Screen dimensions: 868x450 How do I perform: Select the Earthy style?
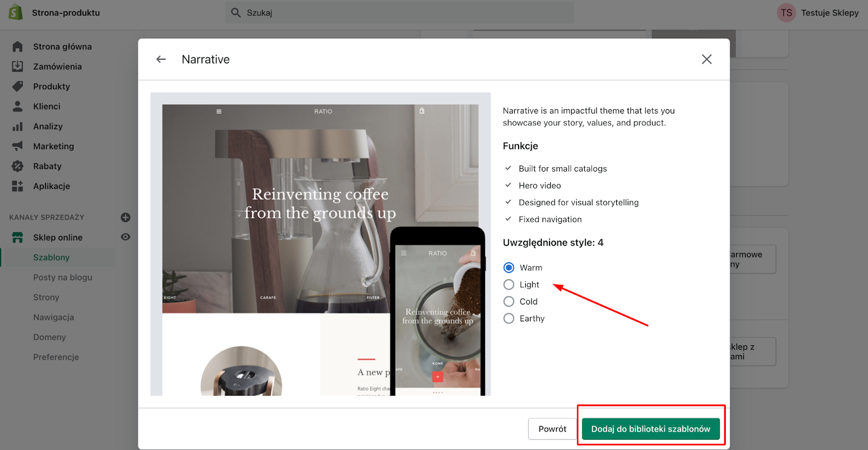tap(509, 319)
